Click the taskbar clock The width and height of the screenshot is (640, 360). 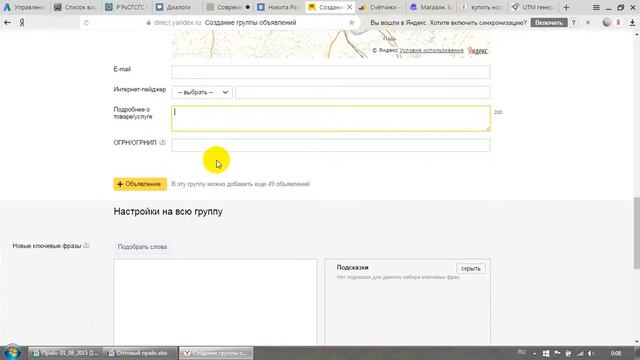(x=616, y=353)
